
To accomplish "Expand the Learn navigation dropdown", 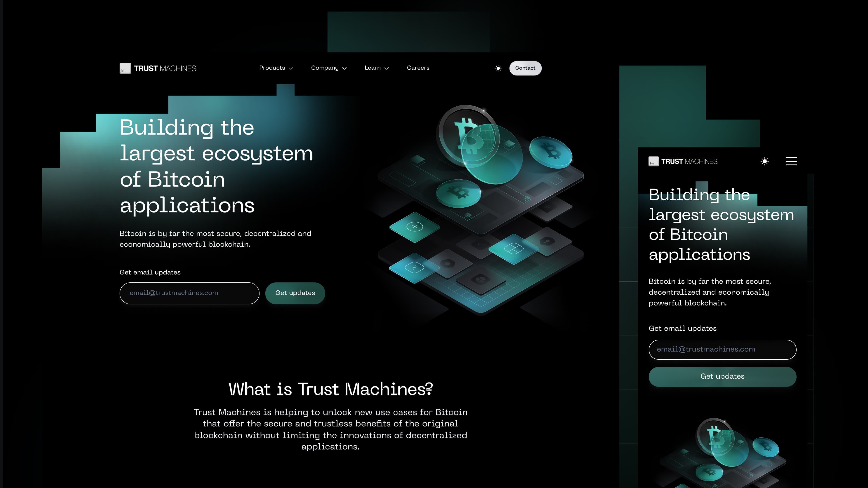I will click(376, 67).
